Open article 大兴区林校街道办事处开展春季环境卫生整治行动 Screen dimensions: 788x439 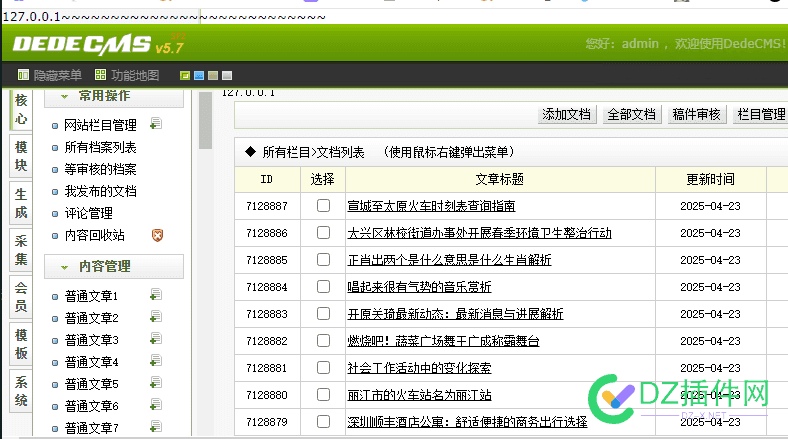[479, 233]
